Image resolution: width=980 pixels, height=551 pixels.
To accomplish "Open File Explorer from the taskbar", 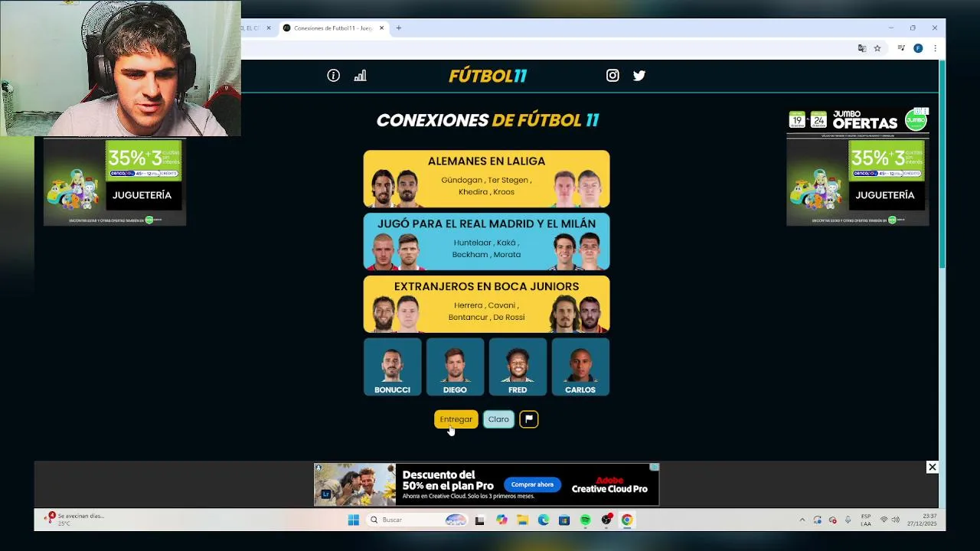I will (522, 520).
